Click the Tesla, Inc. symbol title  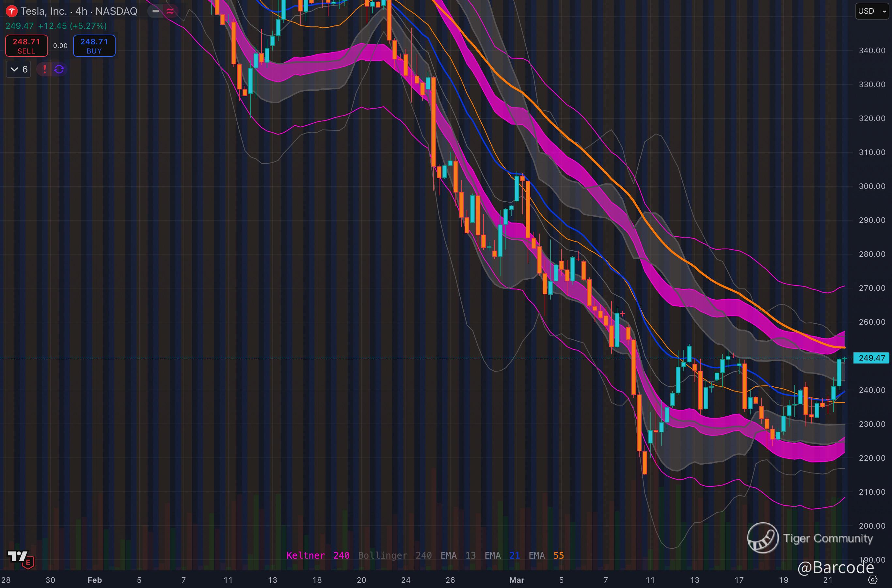point(43,11)
